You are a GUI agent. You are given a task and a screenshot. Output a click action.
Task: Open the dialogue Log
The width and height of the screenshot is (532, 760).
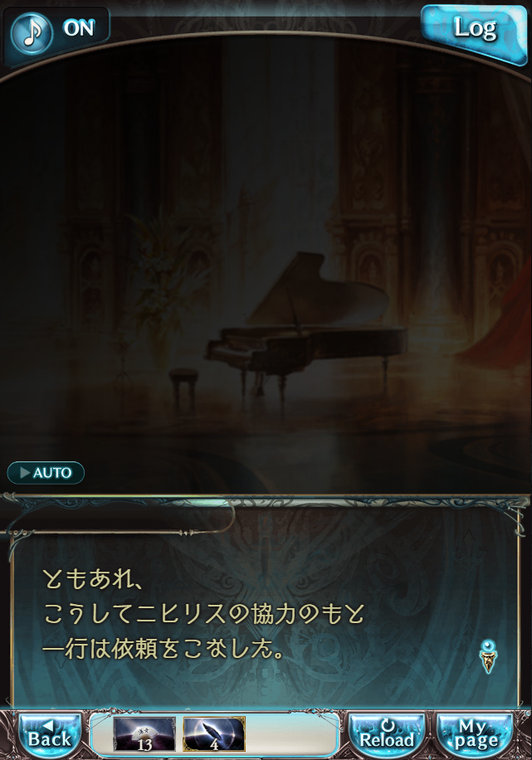[x=474, y=30]
